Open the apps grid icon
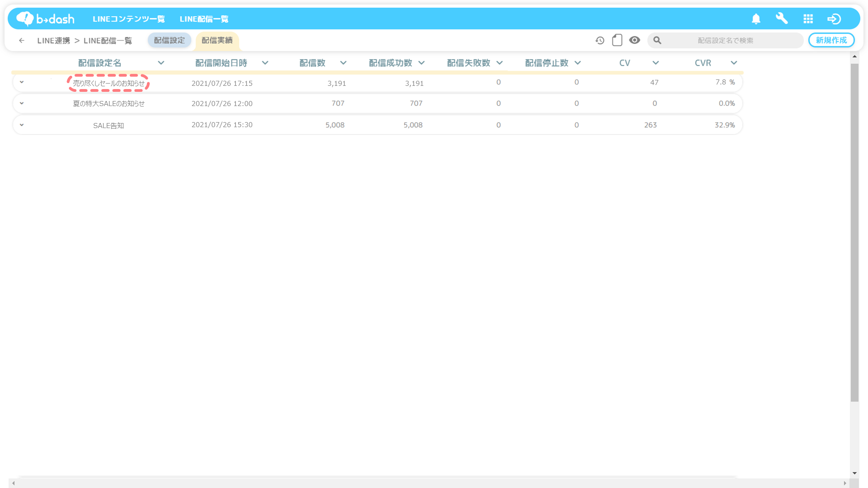Screen dimensions: 868x488 (808, 19)
